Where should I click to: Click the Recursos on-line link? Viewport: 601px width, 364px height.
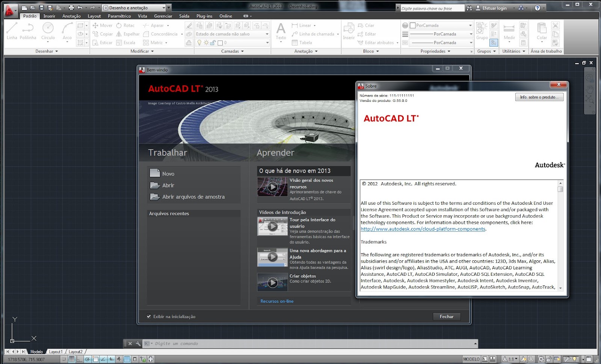(x=277, y=301)
